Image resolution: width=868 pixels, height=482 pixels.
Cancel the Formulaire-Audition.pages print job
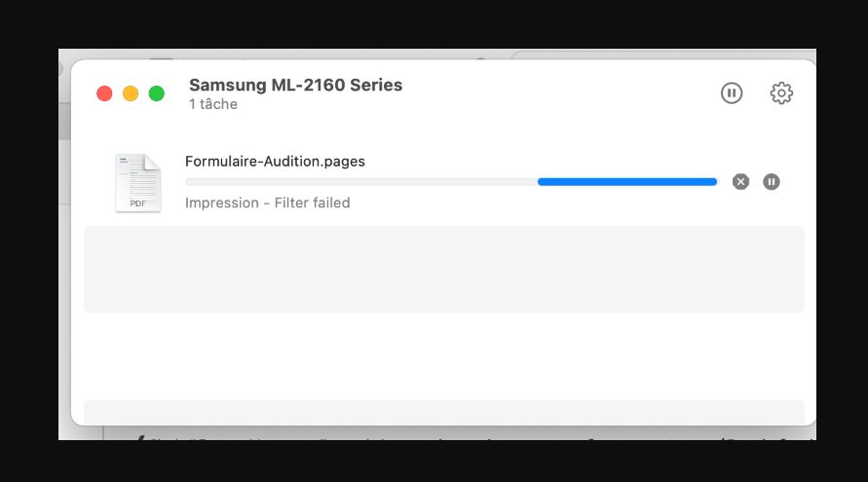[740, 181]
